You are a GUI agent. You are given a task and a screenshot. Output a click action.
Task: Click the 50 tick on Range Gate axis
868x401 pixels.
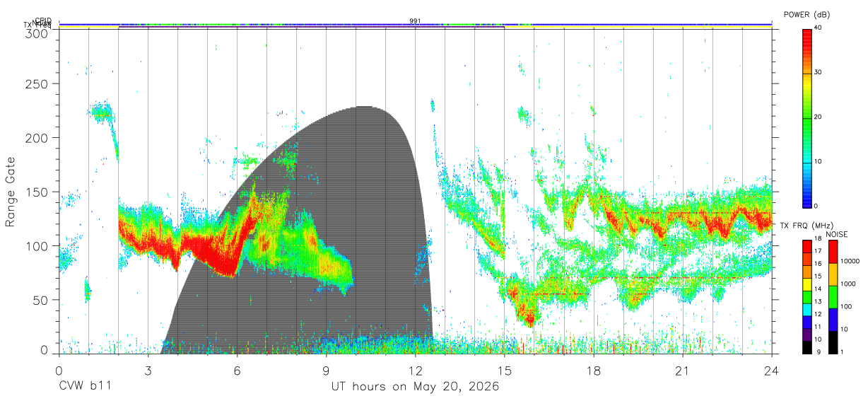click(x=40, y=300)
